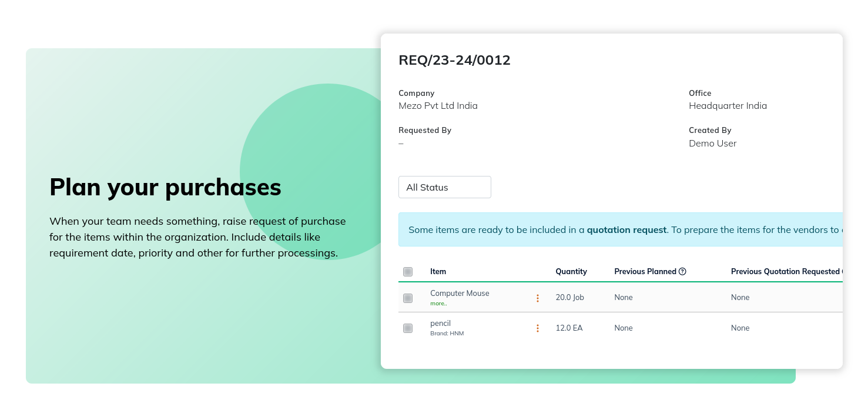868x413 pixels.
Task: Open the Computer Mouse row options menu
Action: (x=537, y=298)
